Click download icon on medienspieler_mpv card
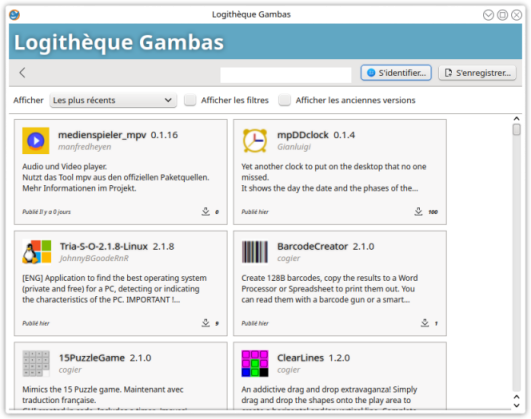 pyautogui.click(x=206, y=211)
